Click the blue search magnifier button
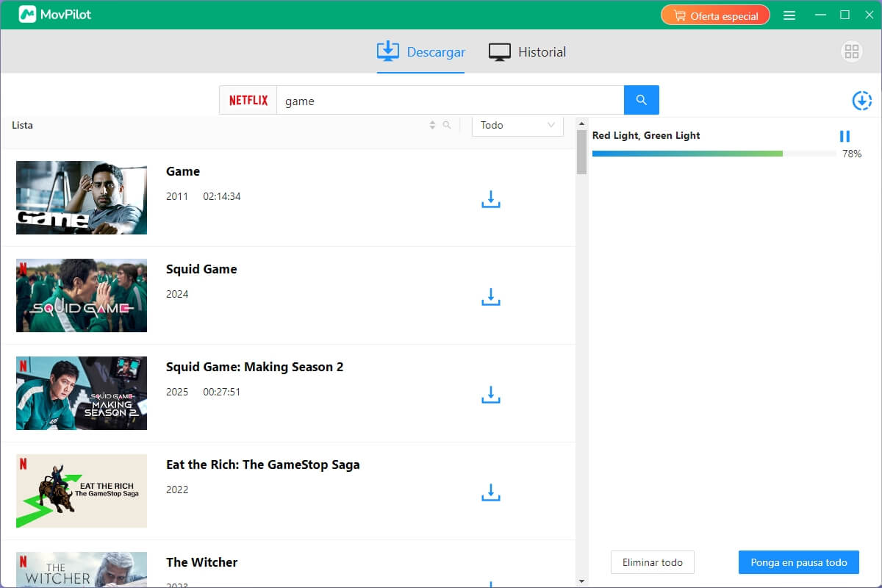882x588 pixels. (642, 100)
